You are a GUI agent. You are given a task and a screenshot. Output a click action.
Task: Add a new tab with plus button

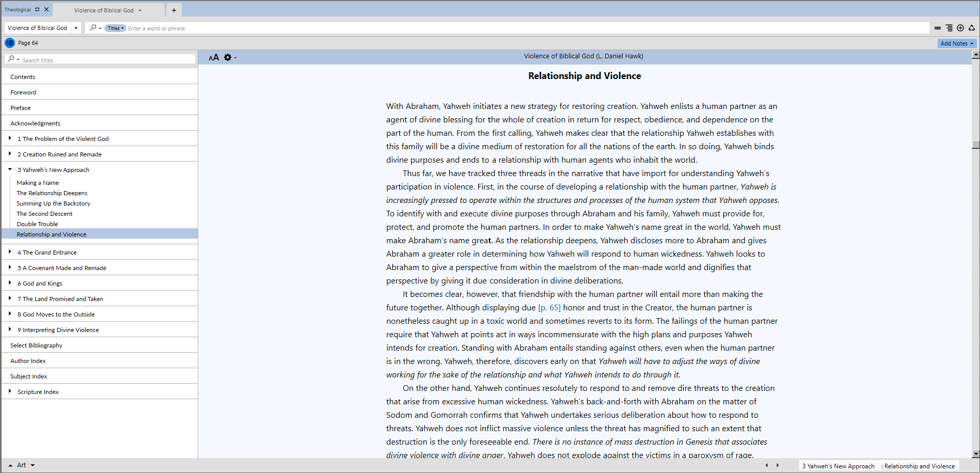174,10
